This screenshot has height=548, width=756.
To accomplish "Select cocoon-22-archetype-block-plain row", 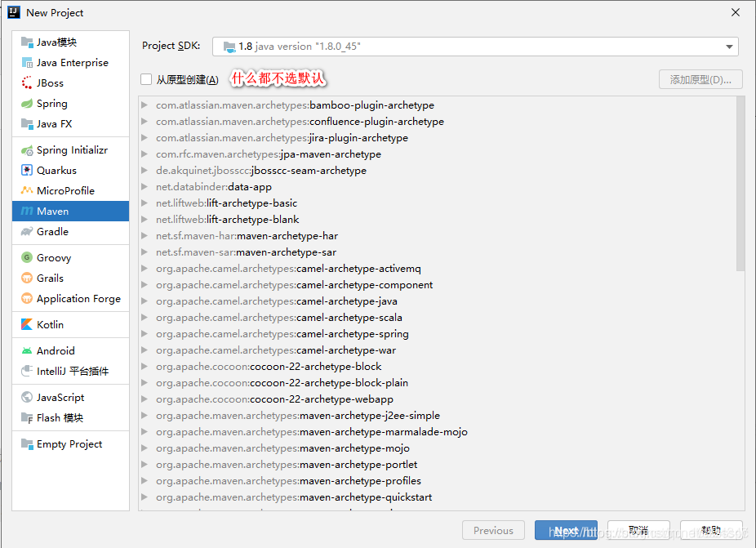I will [x=438, y=382].
